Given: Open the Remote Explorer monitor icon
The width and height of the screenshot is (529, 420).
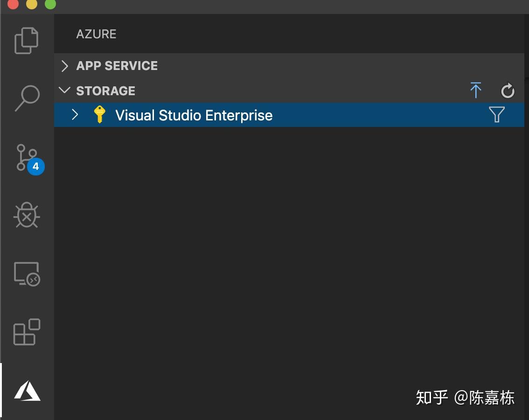Looking at the screenshot, I should click(27, 274).
